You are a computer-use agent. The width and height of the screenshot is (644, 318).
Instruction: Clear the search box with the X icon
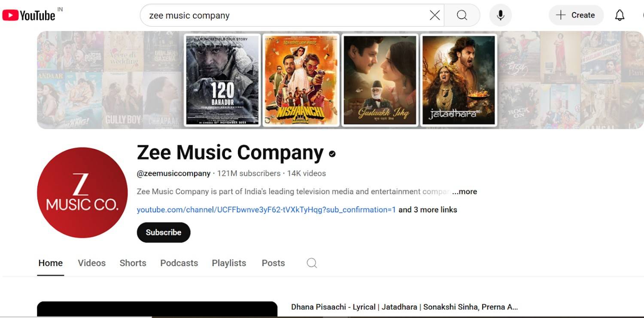point(434,15)
